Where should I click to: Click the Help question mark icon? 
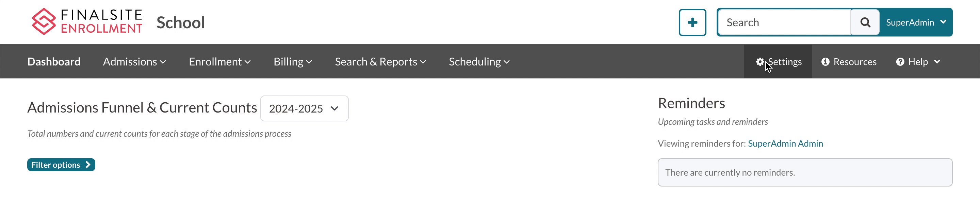click(x=900, y=62)
